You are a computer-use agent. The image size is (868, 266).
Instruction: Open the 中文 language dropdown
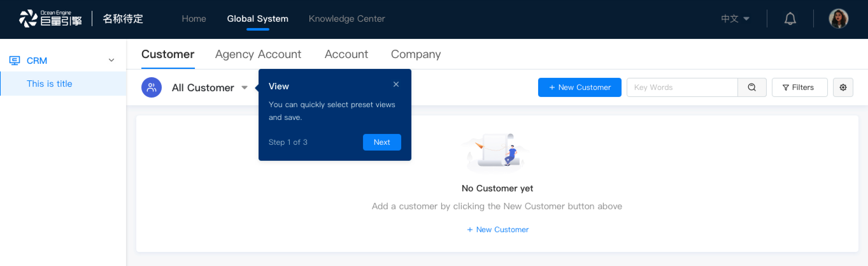(735, 18)
